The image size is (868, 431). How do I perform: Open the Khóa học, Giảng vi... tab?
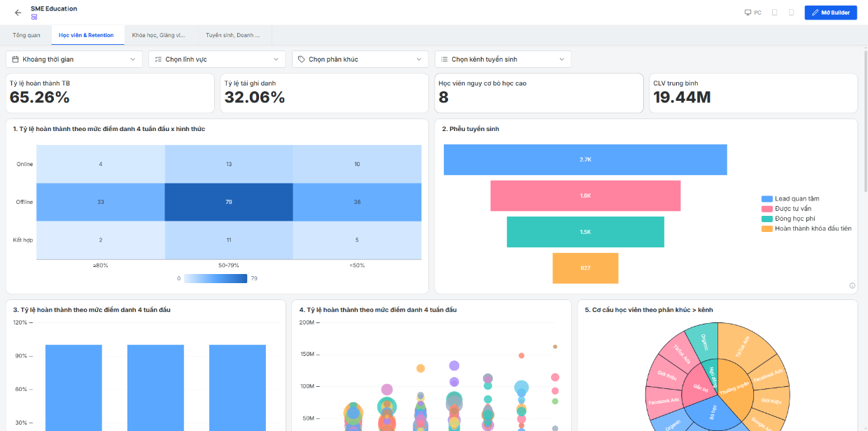coord(159,35)
